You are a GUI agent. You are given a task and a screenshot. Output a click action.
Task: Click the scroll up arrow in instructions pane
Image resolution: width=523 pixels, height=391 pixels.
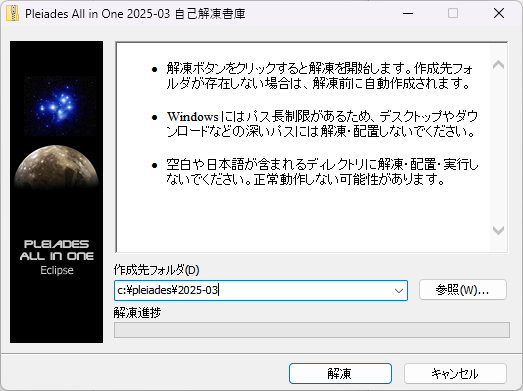tap(498, 64)
